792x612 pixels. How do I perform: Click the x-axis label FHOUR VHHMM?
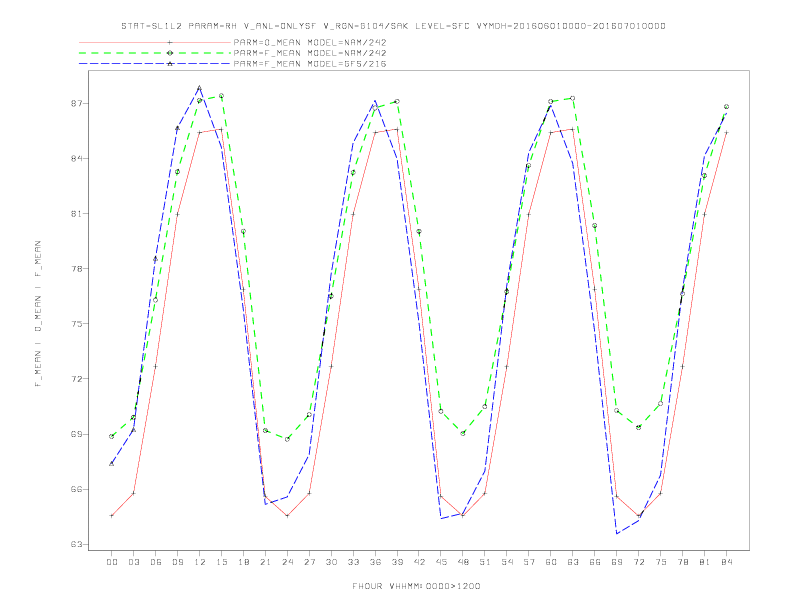[x=416, y=586]
